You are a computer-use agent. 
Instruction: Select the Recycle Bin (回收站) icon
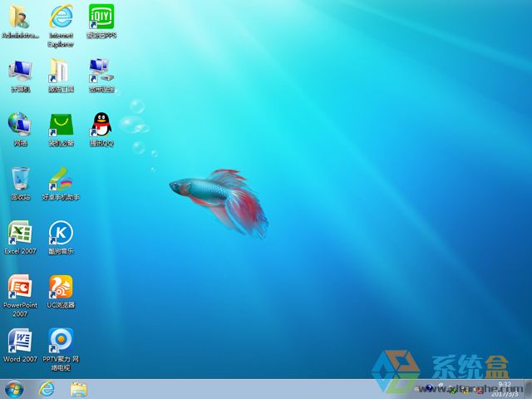pyautogui.click(x=20, y=183)
